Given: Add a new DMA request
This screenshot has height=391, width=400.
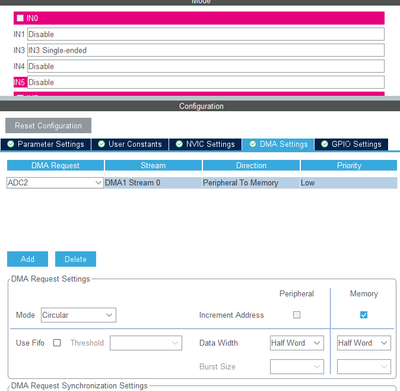Looking at the screenshot, I should click(27, 259).
